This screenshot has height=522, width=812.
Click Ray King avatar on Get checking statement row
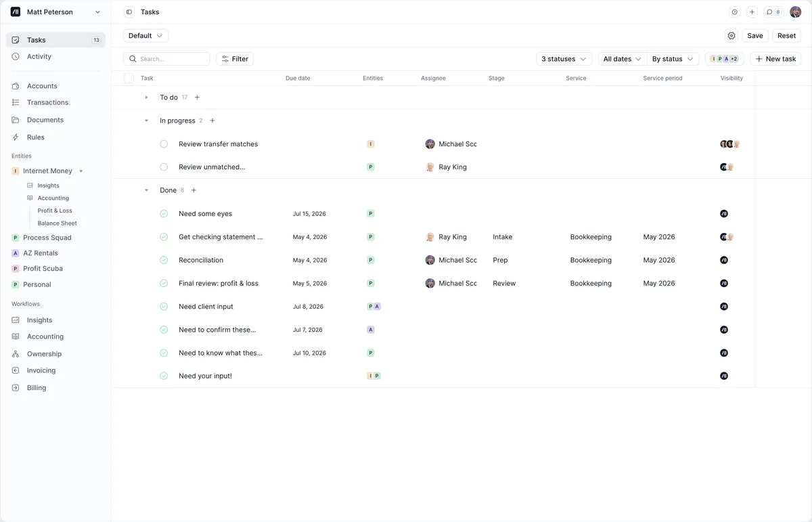click(x=430, y=237)
